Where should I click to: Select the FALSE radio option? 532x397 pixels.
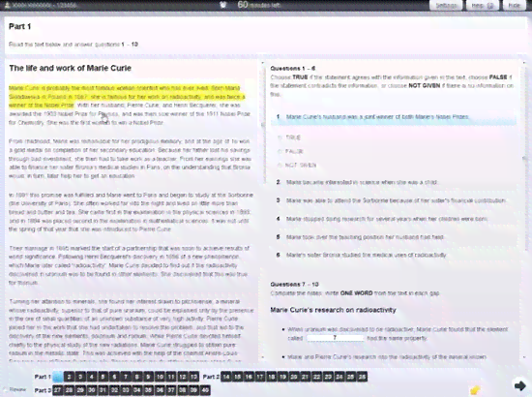pos(281,151)
